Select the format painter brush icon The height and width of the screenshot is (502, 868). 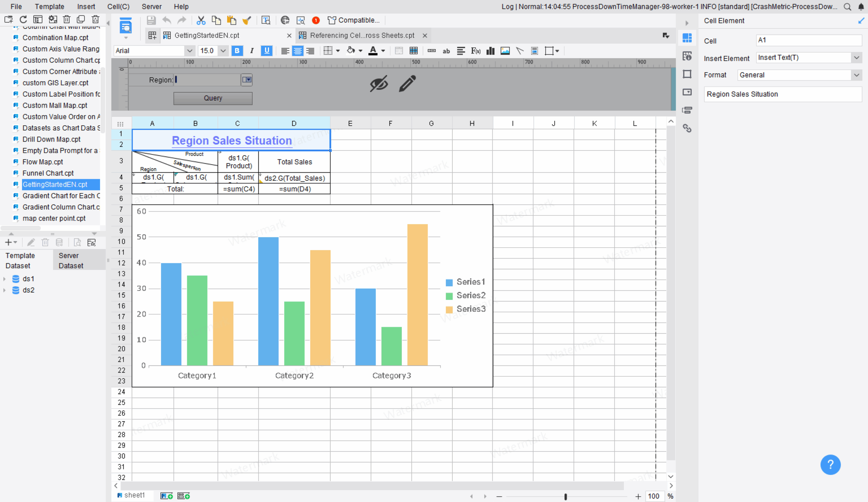click(x=246, y=20)
